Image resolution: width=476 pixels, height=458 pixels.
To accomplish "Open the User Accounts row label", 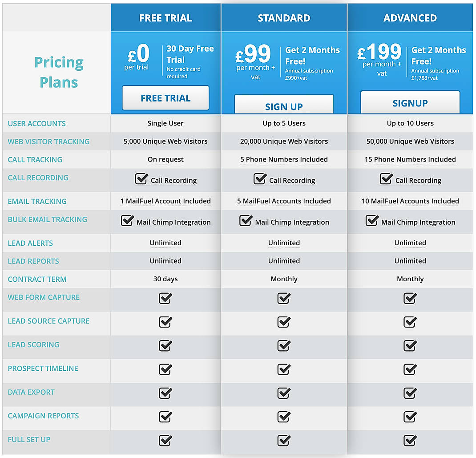I will point(36,123).
